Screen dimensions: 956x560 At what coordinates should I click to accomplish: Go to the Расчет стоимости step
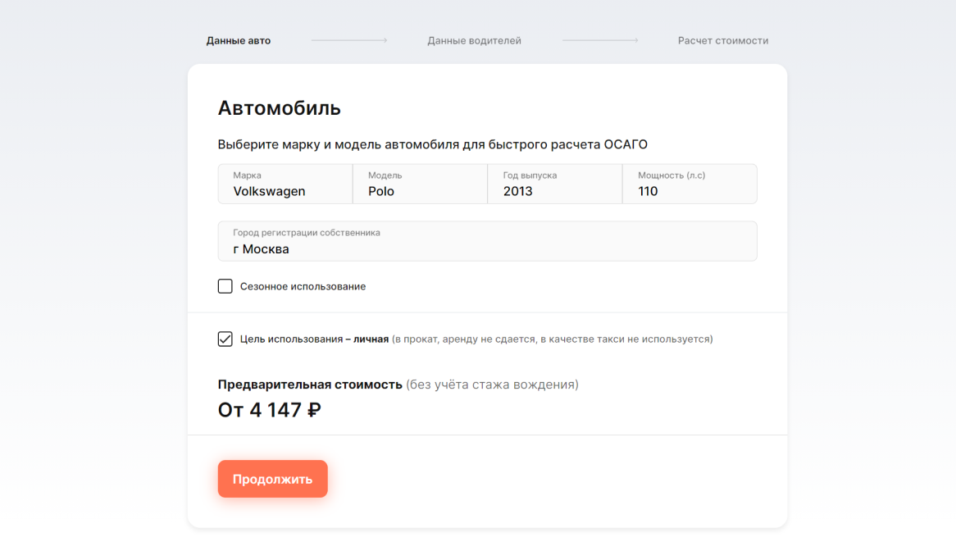click(723, 41)
